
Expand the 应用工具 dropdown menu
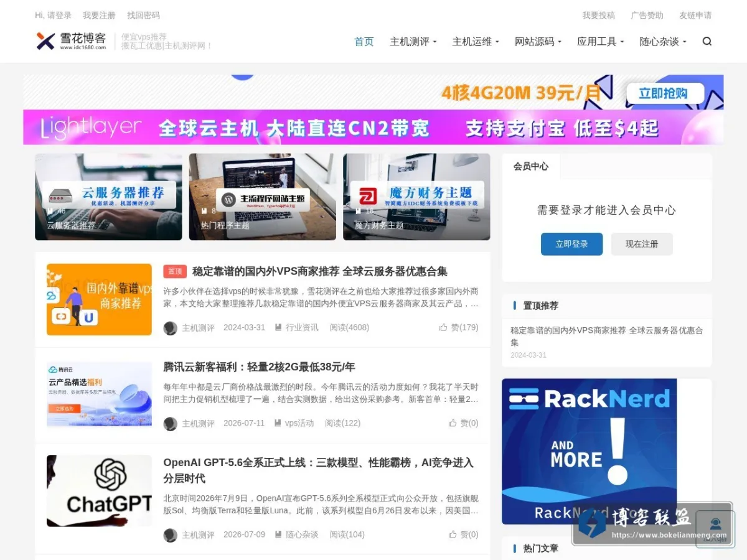pyautogui.click(x=600, y=42)
